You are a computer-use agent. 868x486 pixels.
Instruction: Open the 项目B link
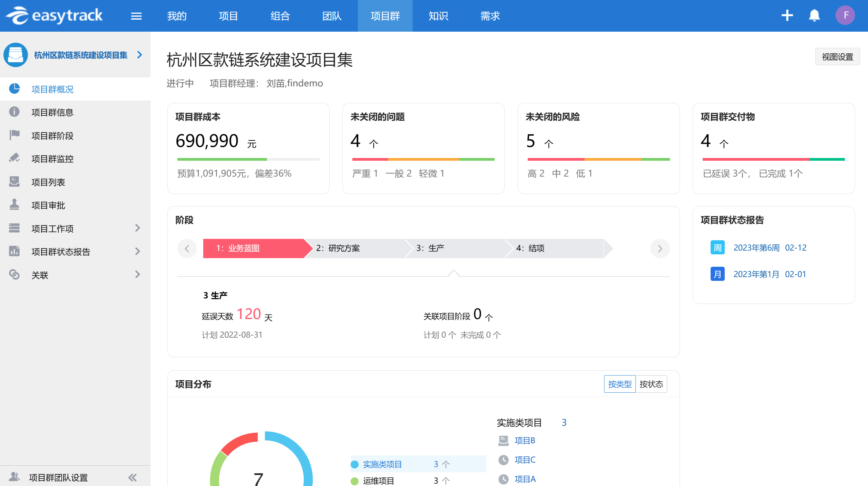(x=525, y=441)
